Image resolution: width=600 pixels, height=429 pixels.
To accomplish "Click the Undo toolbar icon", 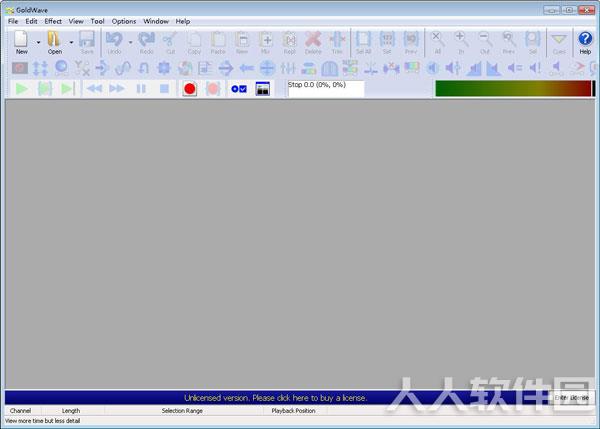I will (x=114, y=42).
